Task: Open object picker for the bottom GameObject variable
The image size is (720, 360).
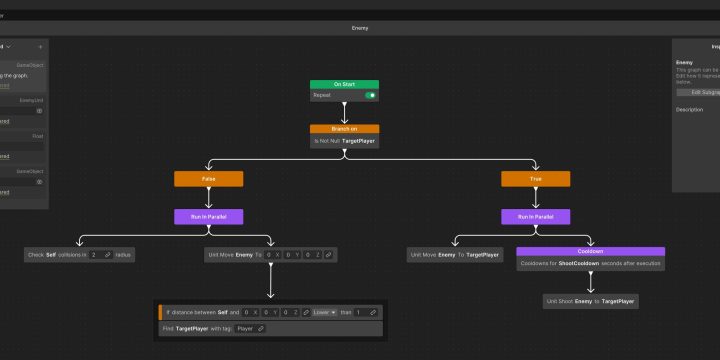Action: coord(39,182)
